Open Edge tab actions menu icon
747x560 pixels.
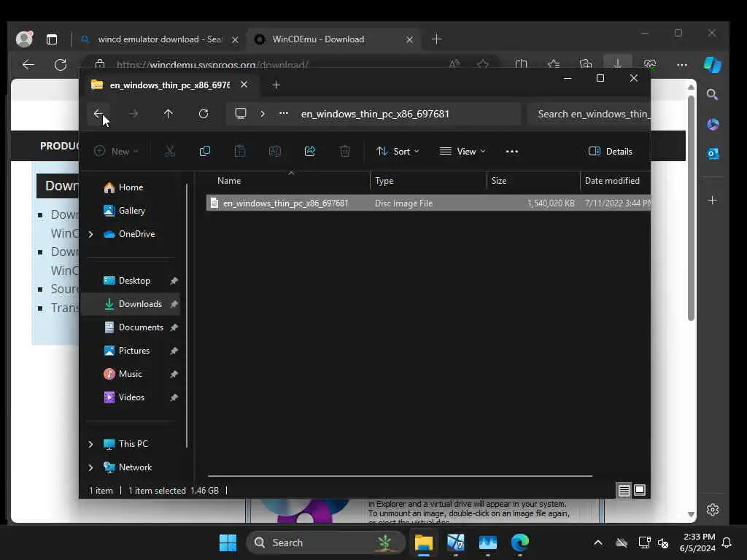pyautogui.click(x=52, y=39)
